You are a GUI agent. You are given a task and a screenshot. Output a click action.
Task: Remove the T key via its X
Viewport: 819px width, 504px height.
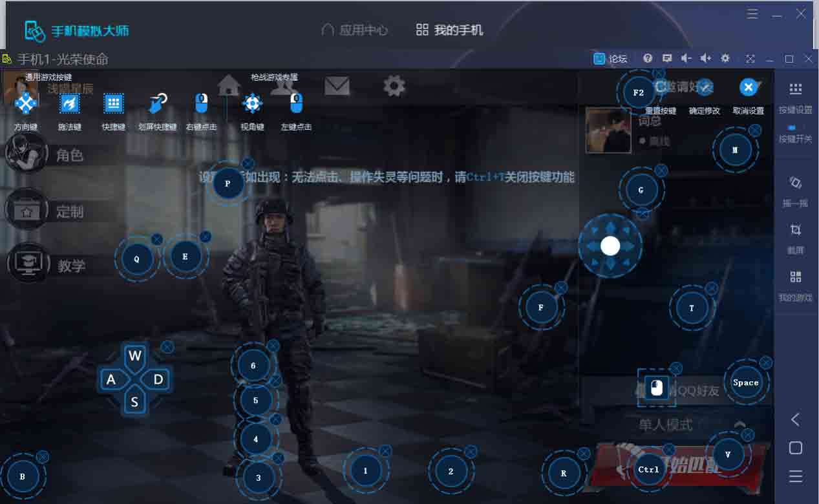(712, 288)
